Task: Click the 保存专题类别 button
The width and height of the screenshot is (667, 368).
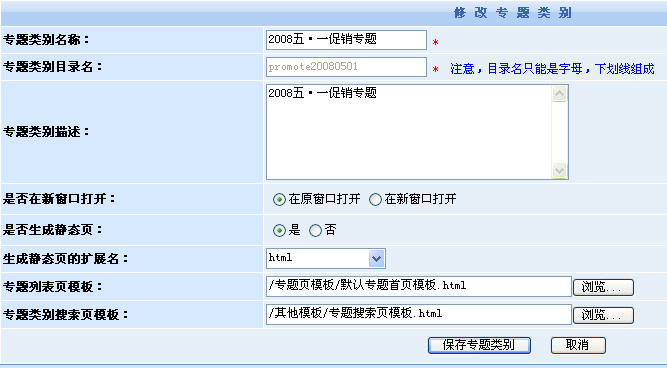Action: 479,345
